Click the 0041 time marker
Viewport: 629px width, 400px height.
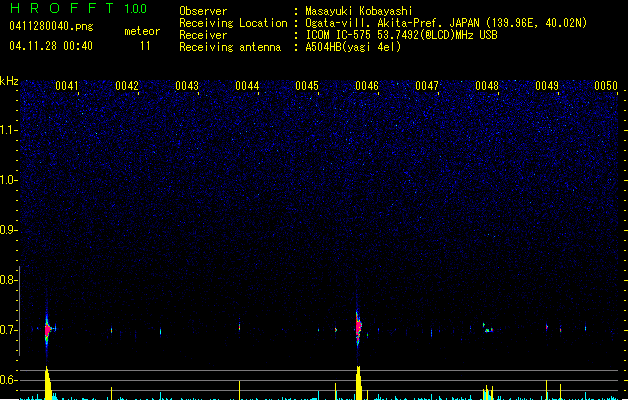pyautogui.click(x=67, y=86)
